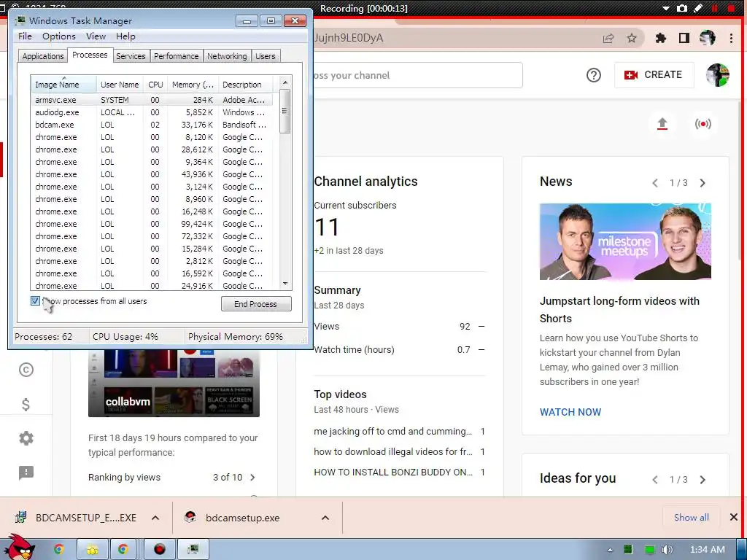The width and height of the screenshot is (747, 560).
Task: Open Task Manager Options menu
Action: (x=58, y=36)
